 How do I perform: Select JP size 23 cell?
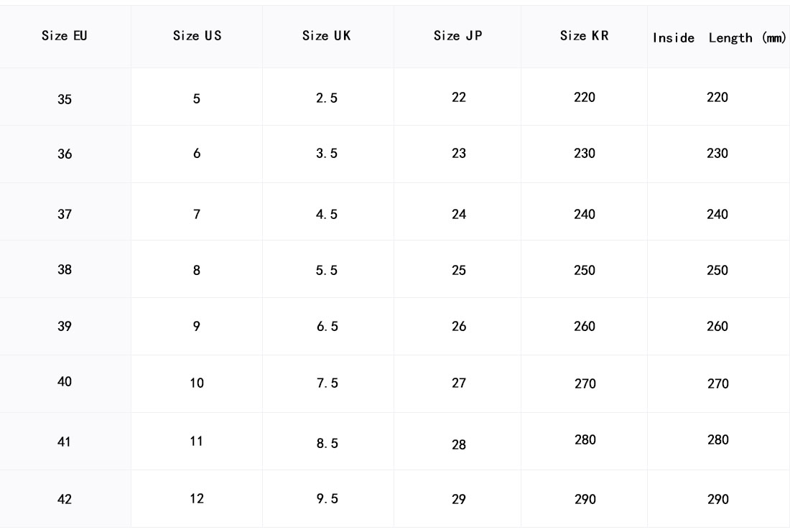(459, 154)
